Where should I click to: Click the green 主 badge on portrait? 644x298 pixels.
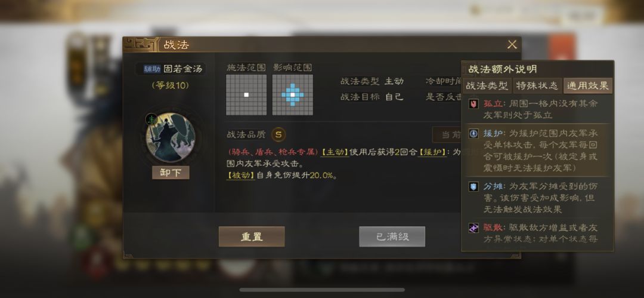(x=151, y=119)
